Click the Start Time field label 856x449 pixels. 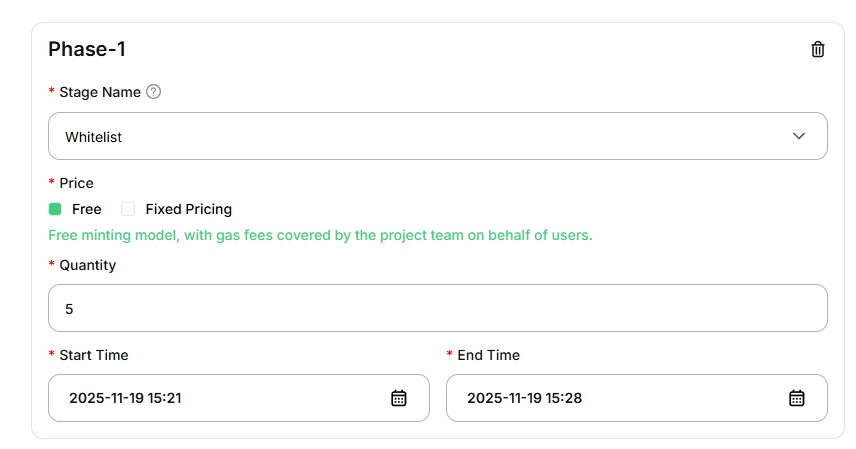click(x=94, y=355)
